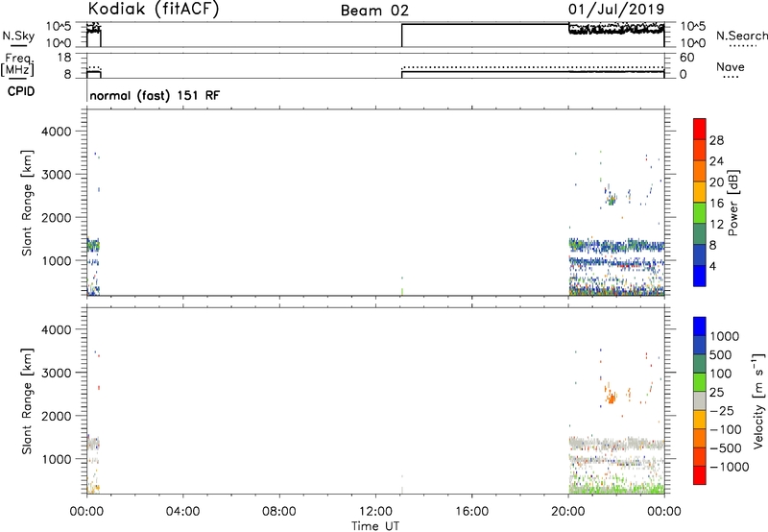
Task: Click the 'N.Sky' axis label
Action: pos(18,36)
